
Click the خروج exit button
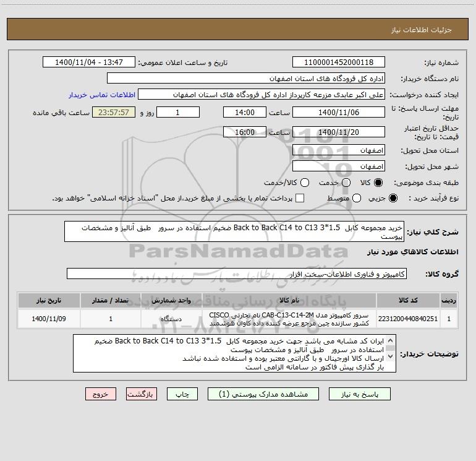tap(101, 394)
